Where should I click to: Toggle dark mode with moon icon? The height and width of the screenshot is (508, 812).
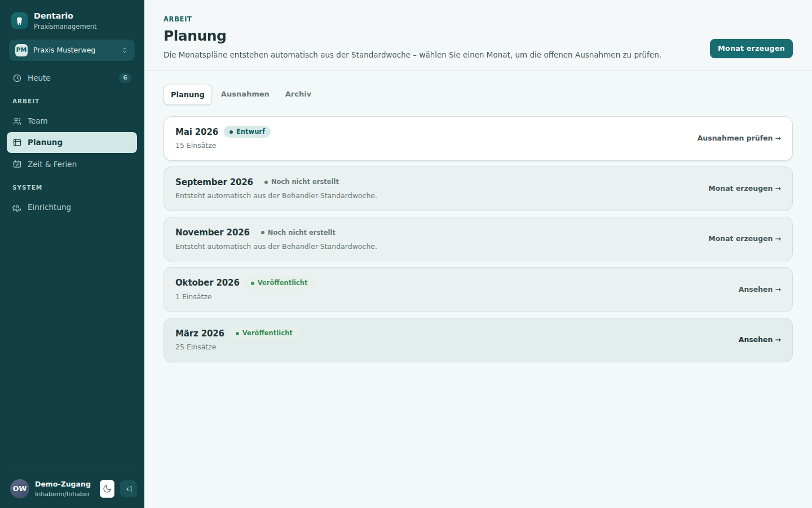click(107, 489)
